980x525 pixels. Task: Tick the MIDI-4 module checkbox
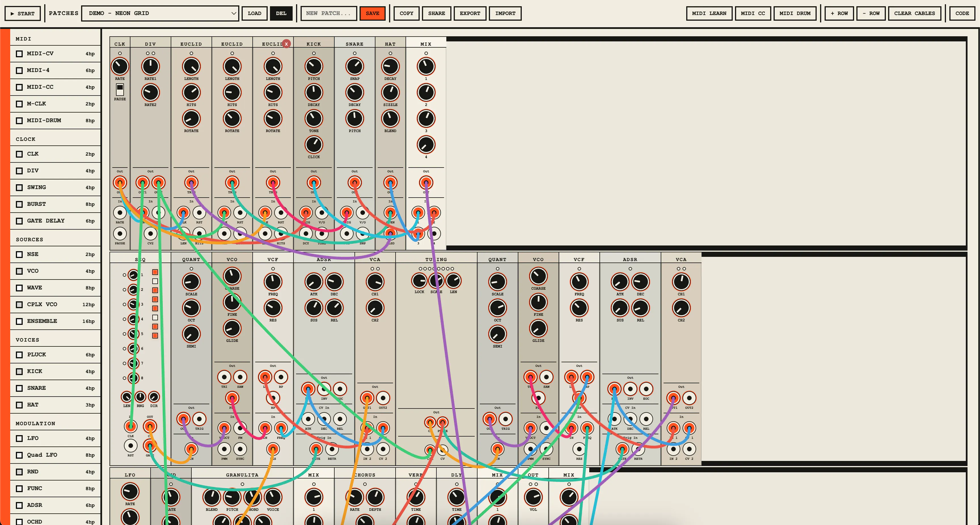19,70
